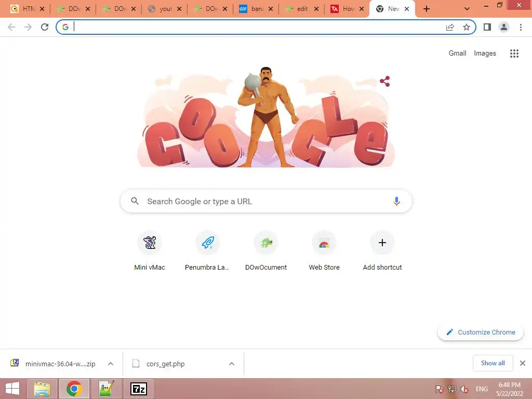Click the share page icon in address bar
This screenshot has height=399, width=532.
click(x=450, y=27)
